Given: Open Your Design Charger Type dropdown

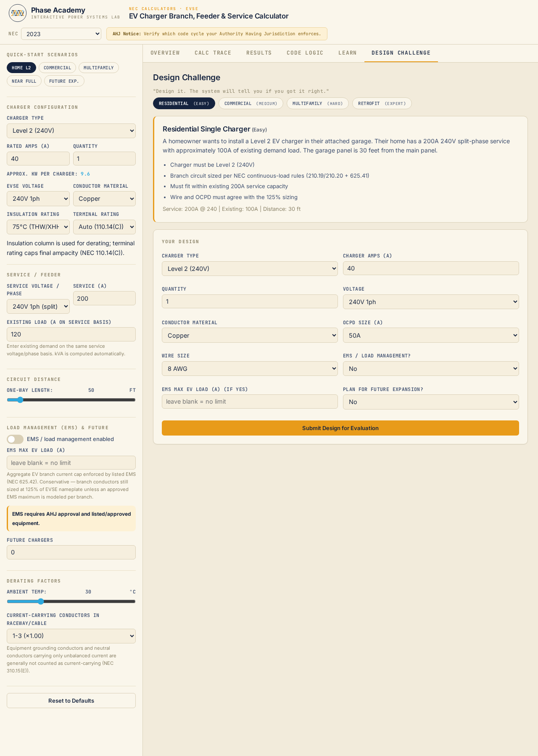Looking at the screenshot, I should (x=250, y=269).
